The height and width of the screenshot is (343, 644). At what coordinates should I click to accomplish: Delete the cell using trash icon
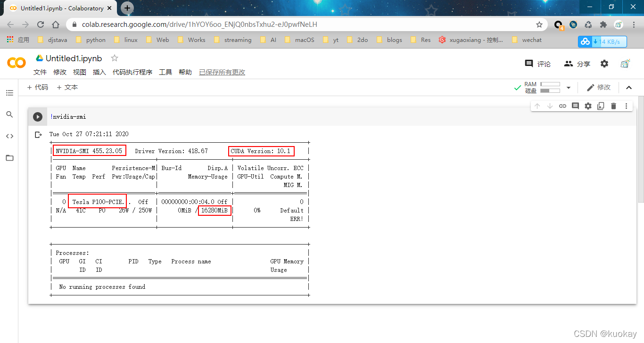click(x=613, y=106)
